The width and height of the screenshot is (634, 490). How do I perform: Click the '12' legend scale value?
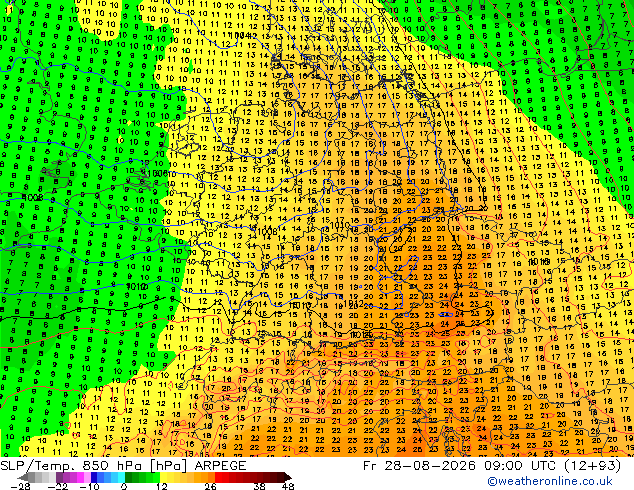point(162,486)
